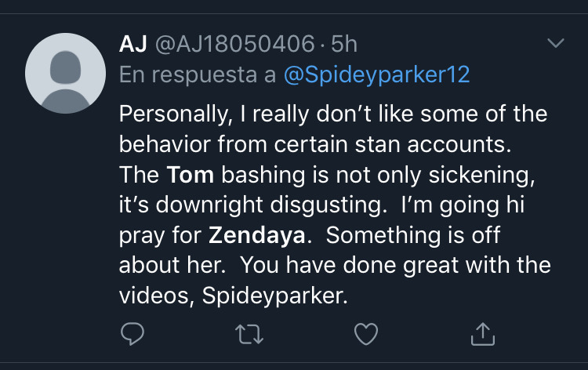Retweet AJ's post using the arrows icon
Image resolution: width=588 pixels, height=370 pixels.
249,334
